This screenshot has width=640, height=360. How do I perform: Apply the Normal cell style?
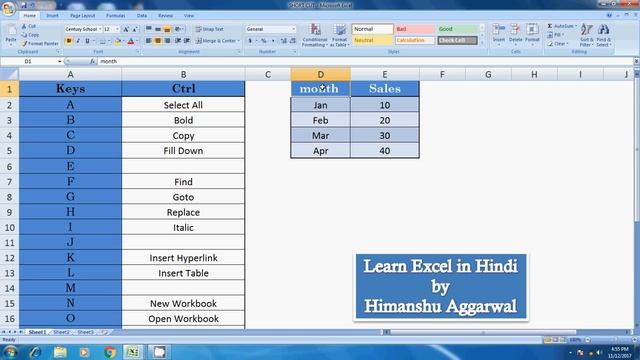372,29
